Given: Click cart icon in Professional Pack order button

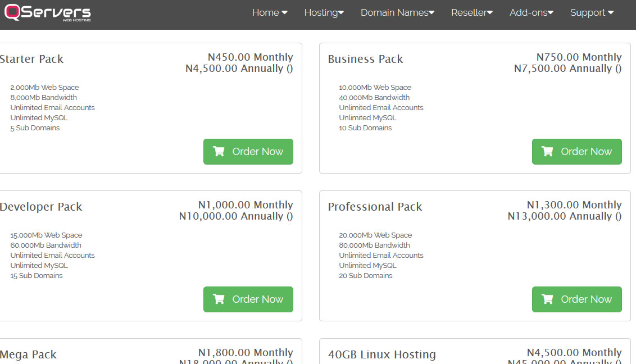Looking at the screenshot, I should (547, 299).
